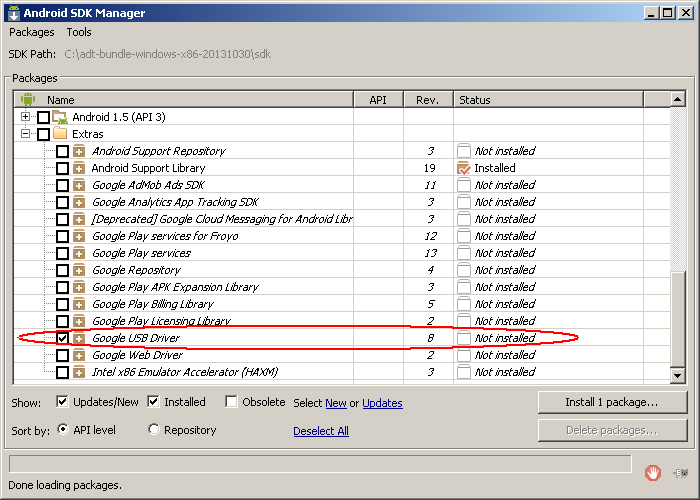The image size is (700, 500).
Task: Click the package icon for Google Repository
Action: [79, 270]
